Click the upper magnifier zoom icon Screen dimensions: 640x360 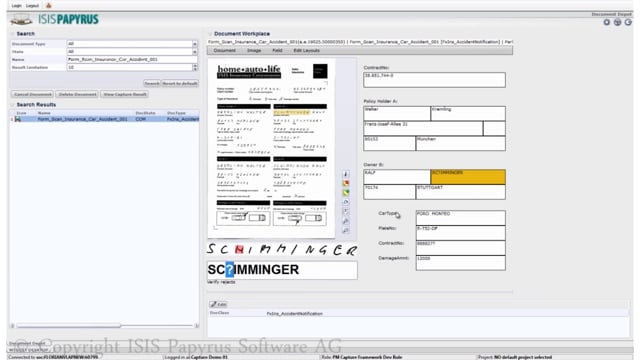tap(346, 221)
